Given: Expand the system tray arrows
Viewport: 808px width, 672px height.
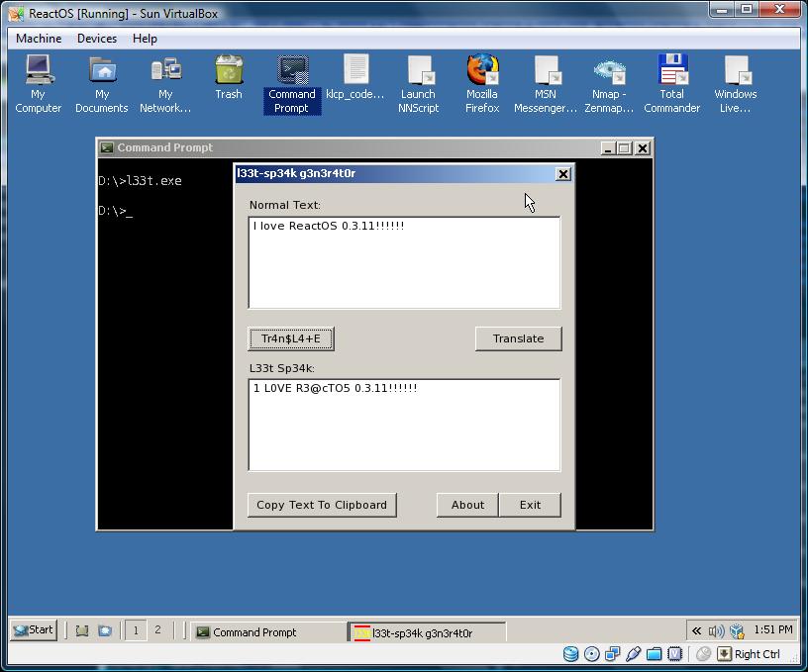Looking at the screenshot, I should click(x=697, y=630).
